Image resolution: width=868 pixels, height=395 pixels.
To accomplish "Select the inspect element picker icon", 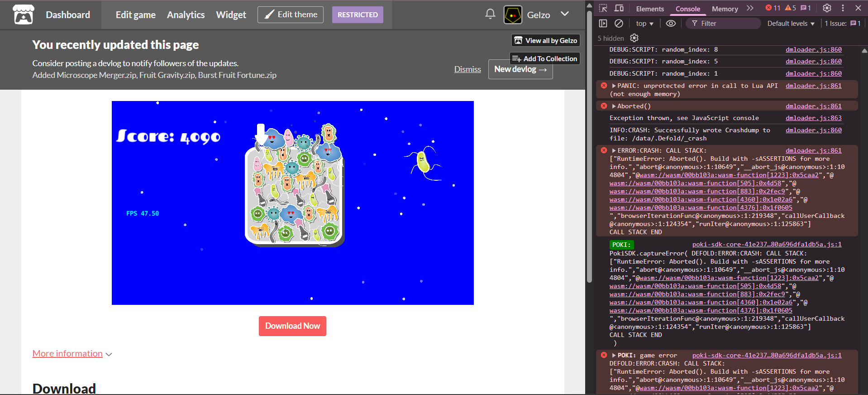I will pyautogui.click(x=603, y=8).
